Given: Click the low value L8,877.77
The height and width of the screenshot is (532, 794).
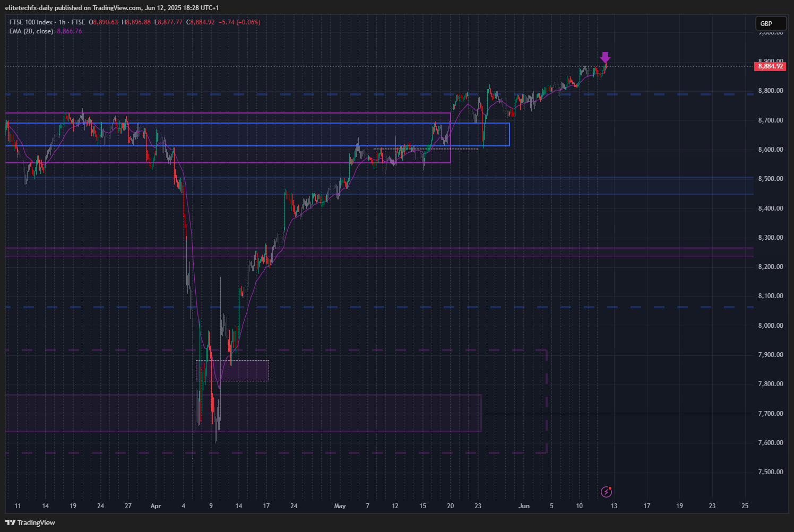Looking at the screenshot, I should click(x=169, y=22).
